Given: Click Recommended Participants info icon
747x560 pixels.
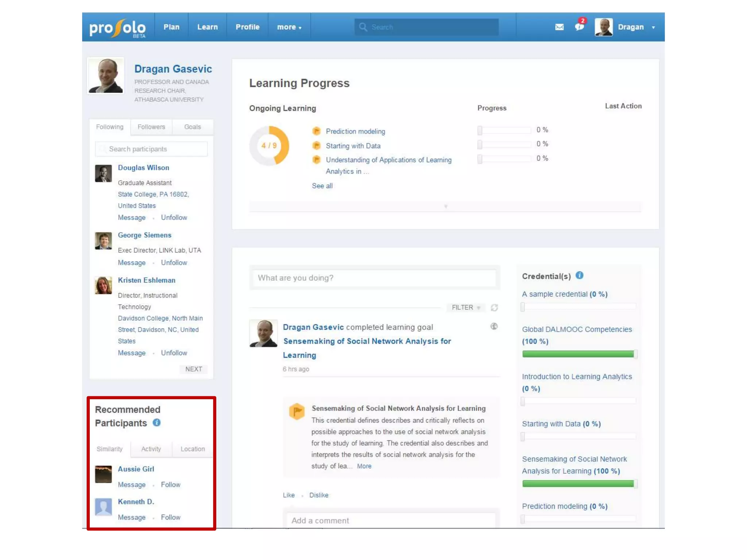Looking at the screenshot, I should (x=156, y=423).
